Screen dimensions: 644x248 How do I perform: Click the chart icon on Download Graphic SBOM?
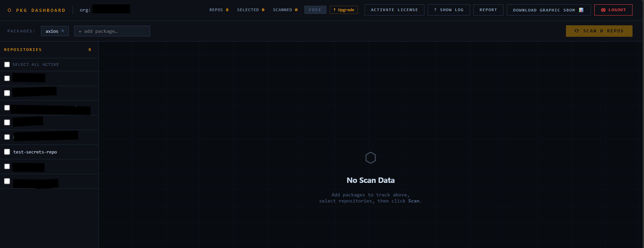point(581,10)
